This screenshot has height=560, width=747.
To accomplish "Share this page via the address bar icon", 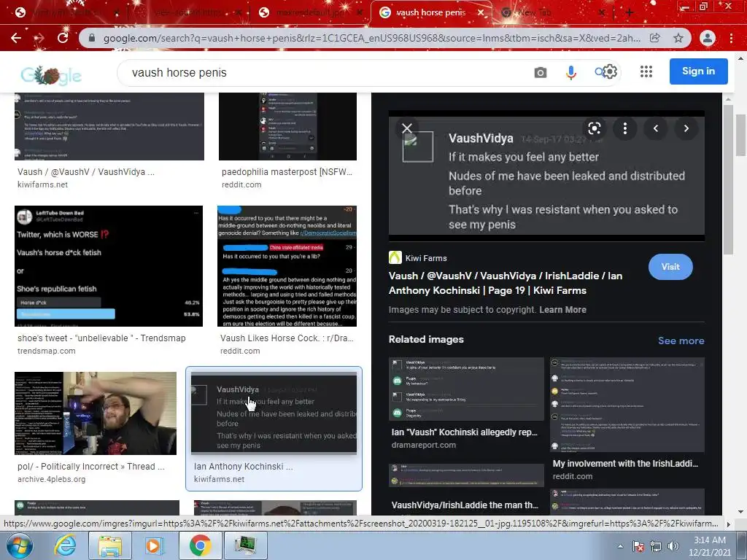I will 655,38.
